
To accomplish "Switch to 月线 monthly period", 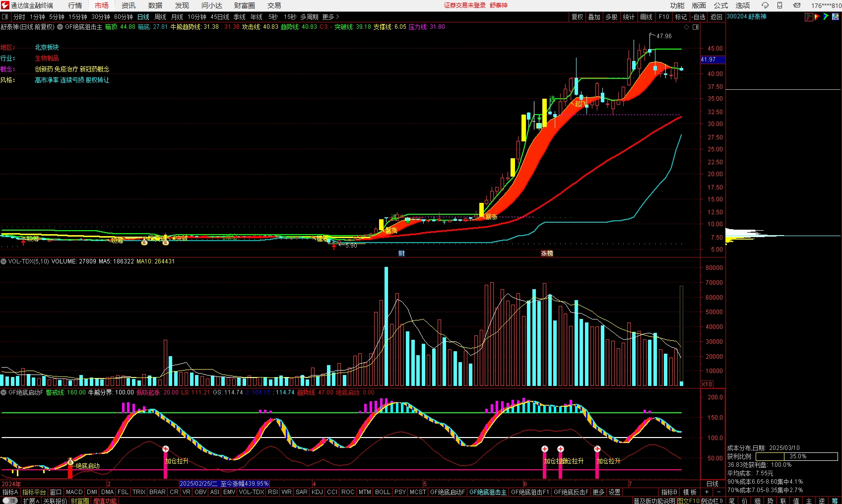I will [177, 17].
